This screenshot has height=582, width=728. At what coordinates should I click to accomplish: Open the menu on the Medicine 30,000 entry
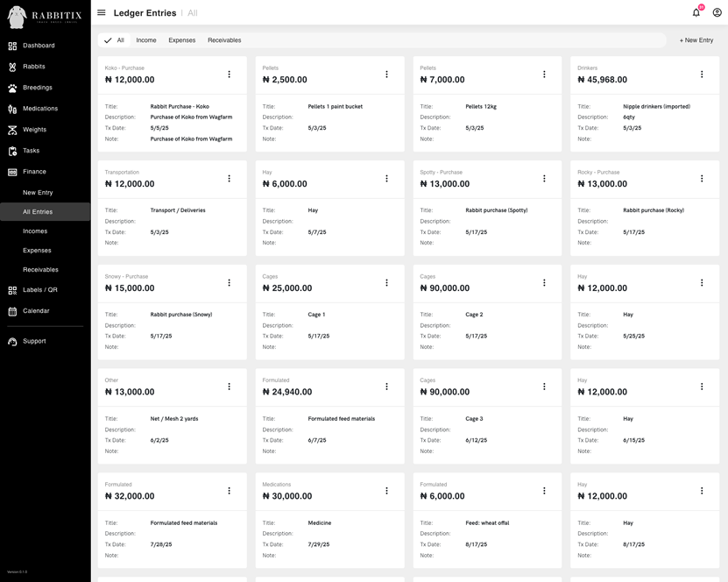coord(386,492)
